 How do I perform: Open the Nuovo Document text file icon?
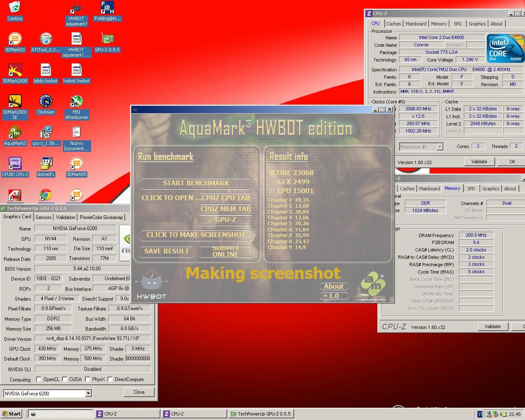tap(76, 138)
